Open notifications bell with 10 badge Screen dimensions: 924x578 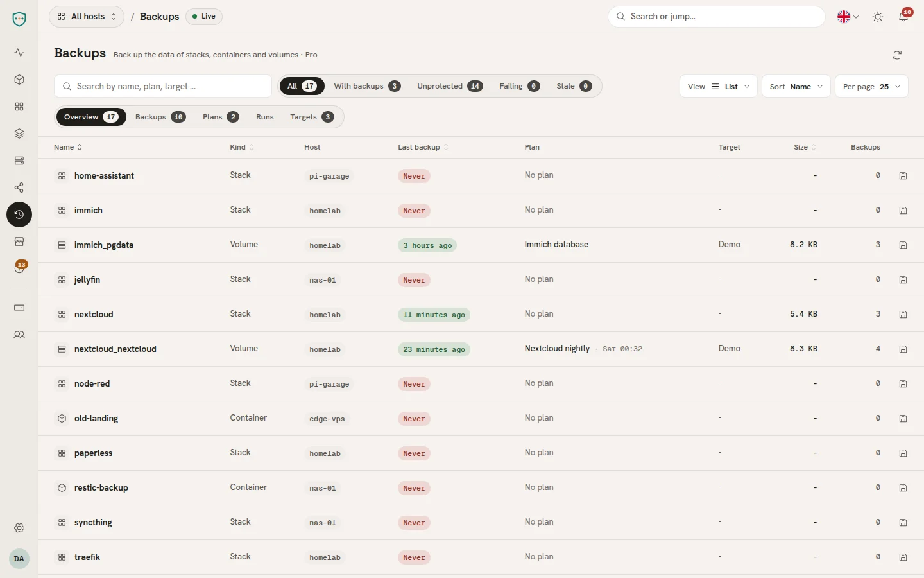coord(903,17)
